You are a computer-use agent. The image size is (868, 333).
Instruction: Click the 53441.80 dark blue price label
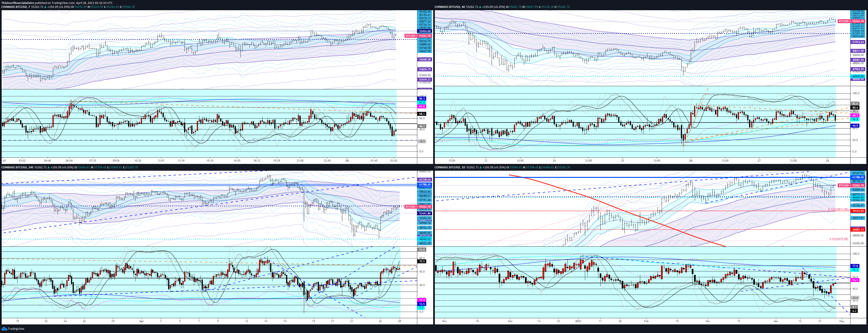(x=425, y=214)
